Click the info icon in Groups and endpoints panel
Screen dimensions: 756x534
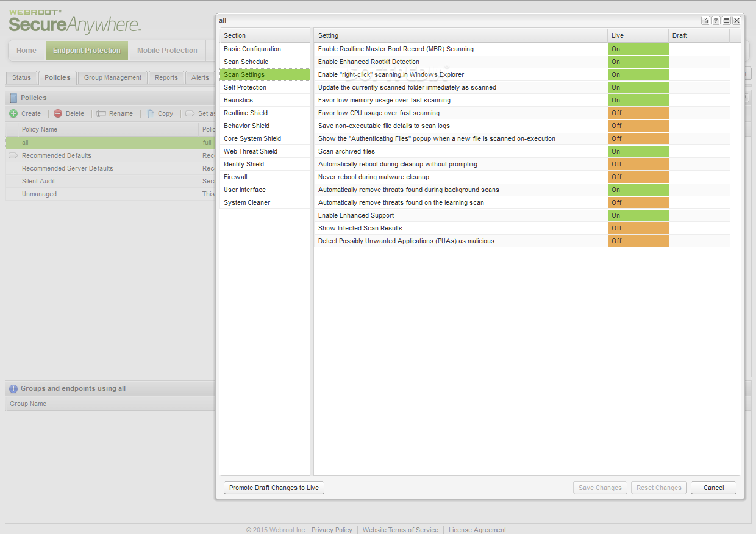pos(13,388)
